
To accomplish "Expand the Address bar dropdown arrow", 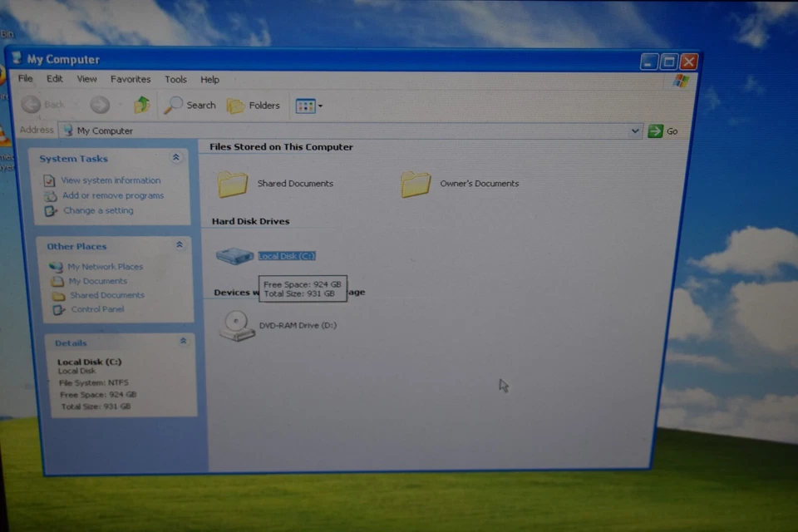I will click(x=634, y=131).
